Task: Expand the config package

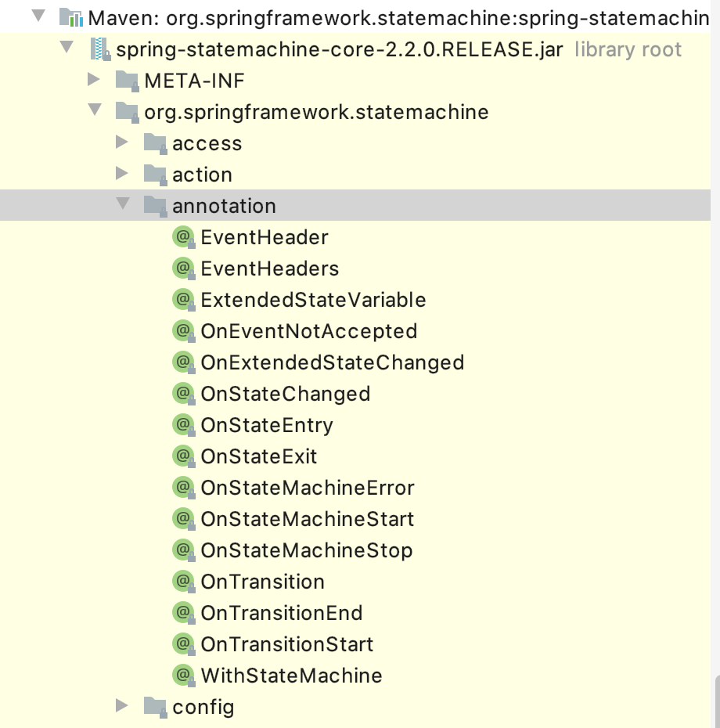Action: tap(122, 705)
